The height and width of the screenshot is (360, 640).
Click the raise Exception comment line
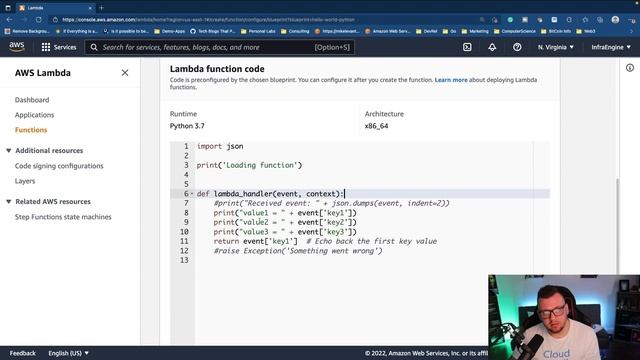coord(298,251)
